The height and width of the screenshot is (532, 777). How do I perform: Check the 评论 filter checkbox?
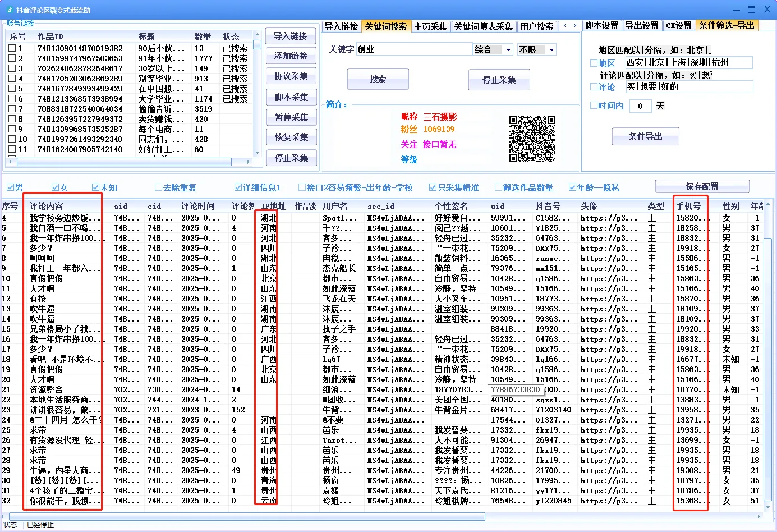[x=593, y=87]
